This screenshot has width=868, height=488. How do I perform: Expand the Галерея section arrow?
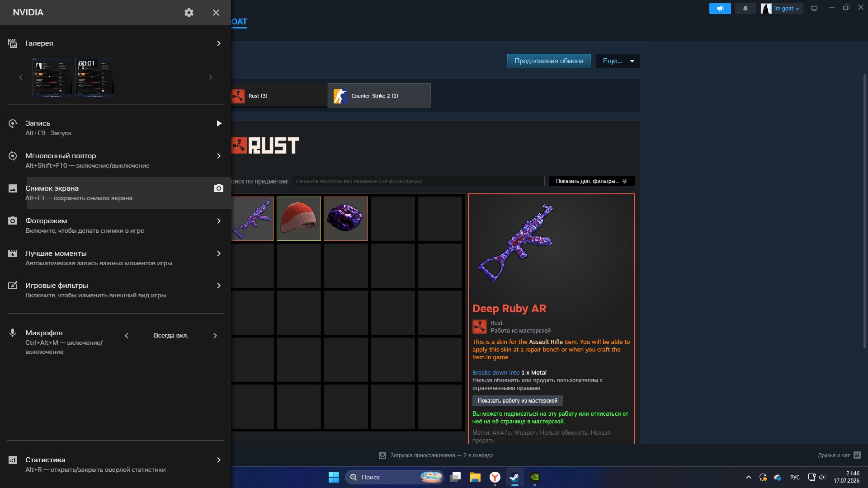pyautogui.click(x=219, y=43)
